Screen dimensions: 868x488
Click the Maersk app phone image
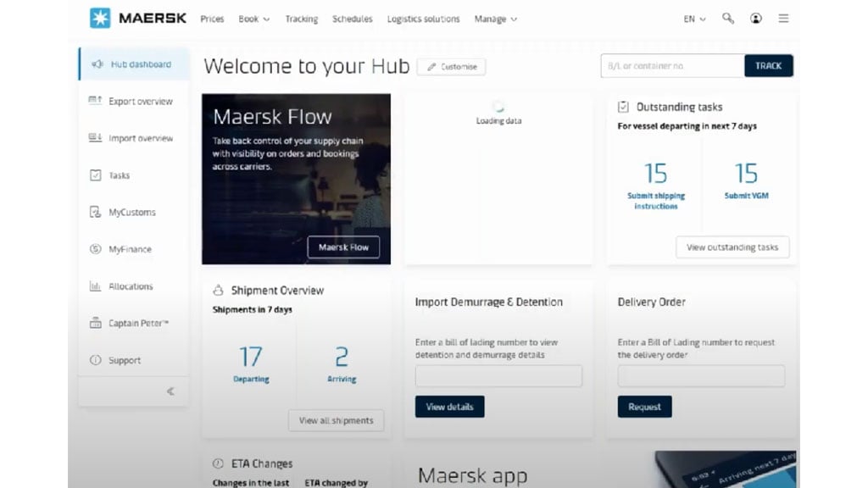[x=726, y=469]
